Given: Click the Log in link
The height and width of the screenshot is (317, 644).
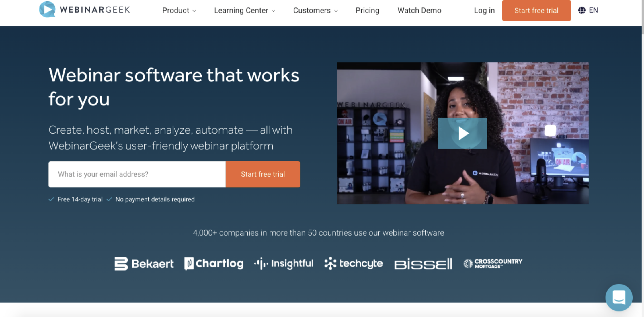Looking at the screenshot, I should [484, 11].
